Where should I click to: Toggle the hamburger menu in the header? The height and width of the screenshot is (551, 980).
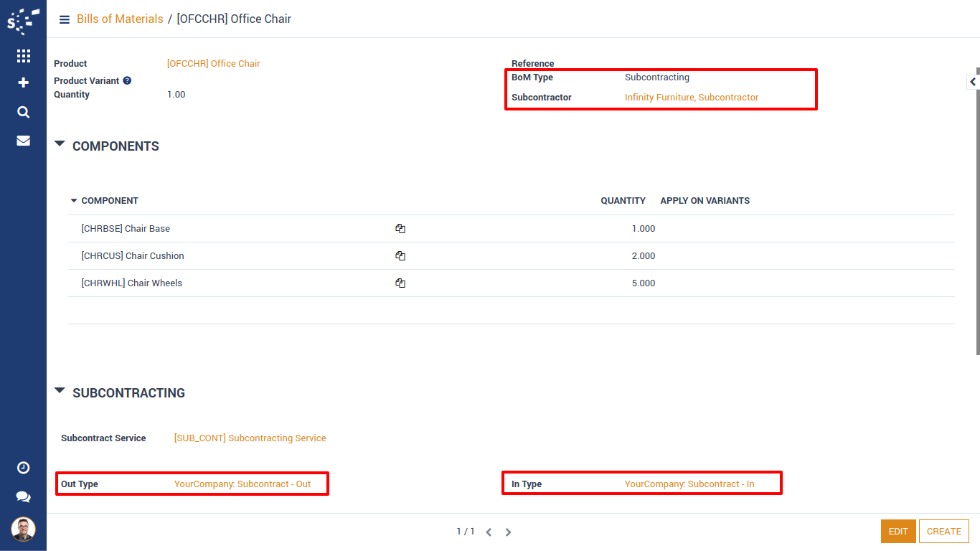pyautogui.click(x=65, y=19)
